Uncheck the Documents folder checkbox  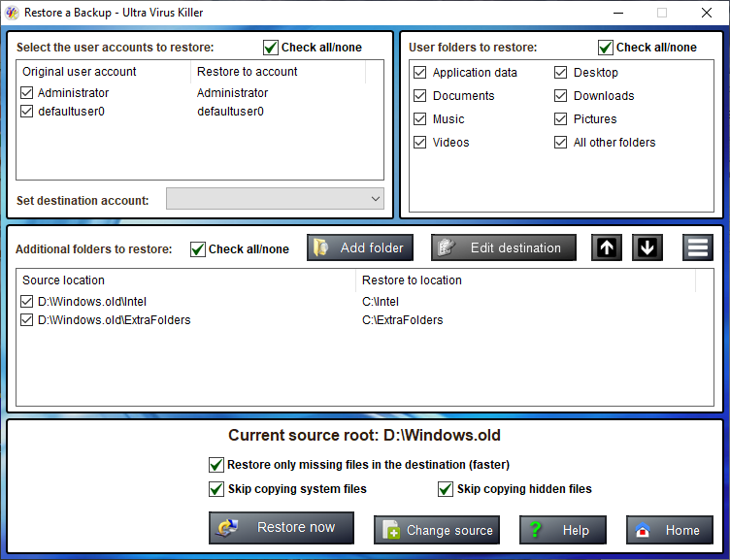click(420, 96)
